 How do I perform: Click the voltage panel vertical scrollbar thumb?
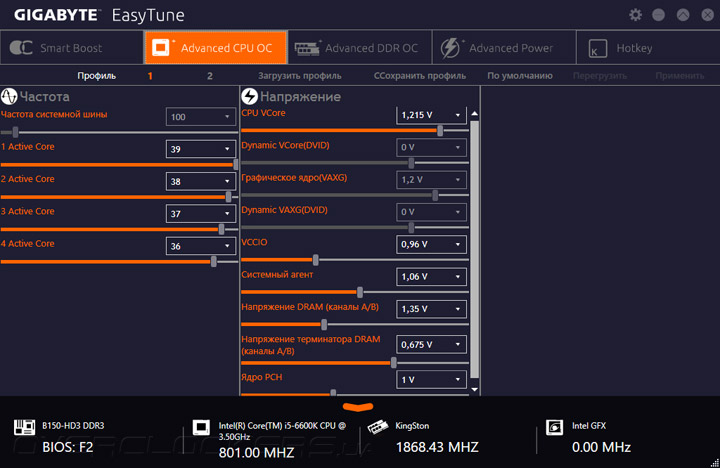pyautogui.click(x=475, y=249)
